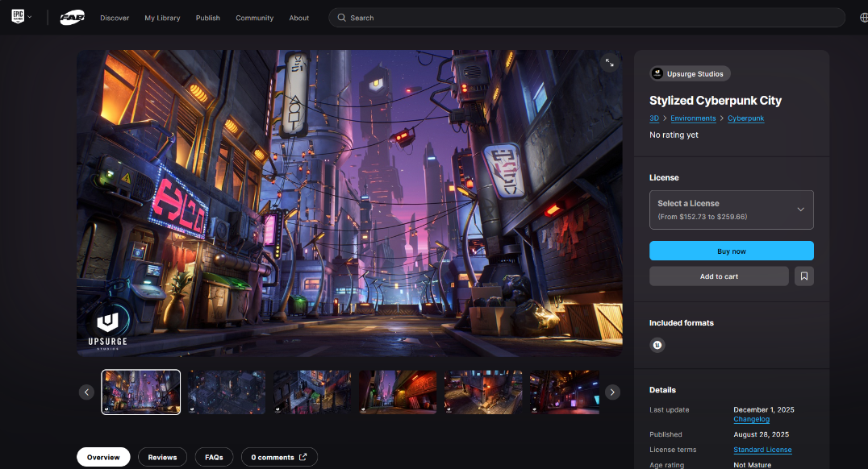This screenshot has height=469, width=868.
Task: Switch to the FAQs tab
Action: point(214,457)
